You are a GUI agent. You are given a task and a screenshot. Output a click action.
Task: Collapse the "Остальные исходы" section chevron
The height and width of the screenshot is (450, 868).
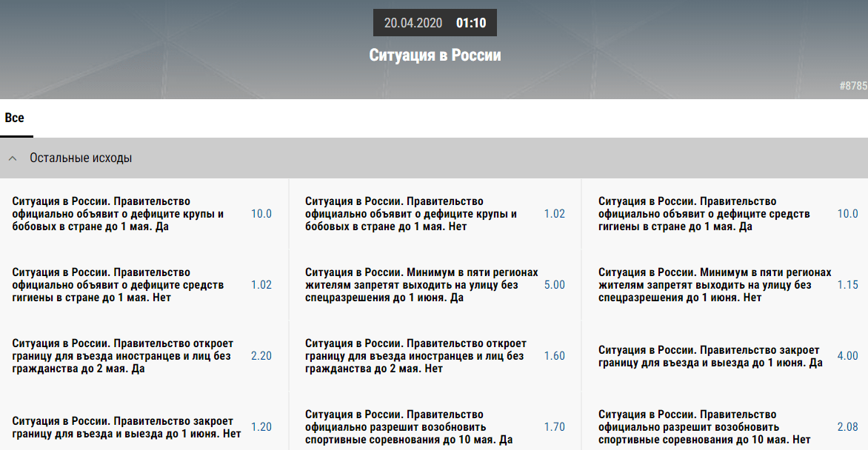click(x=13, y=158)
